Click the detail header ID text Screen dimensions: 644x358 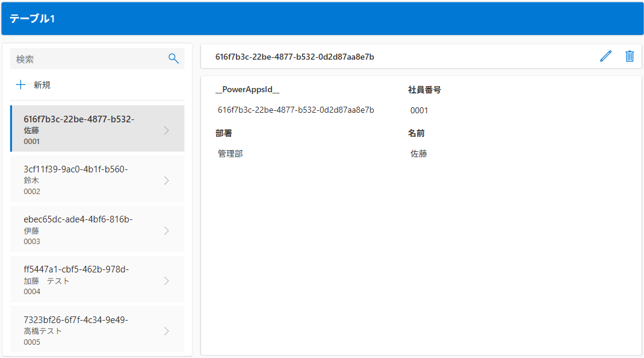[294, 57]
